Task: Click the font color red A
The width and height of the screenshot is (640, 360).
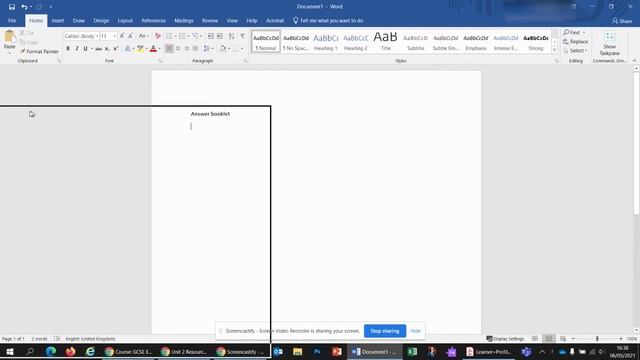Action: pyautogui.click(x=153, y=49)
